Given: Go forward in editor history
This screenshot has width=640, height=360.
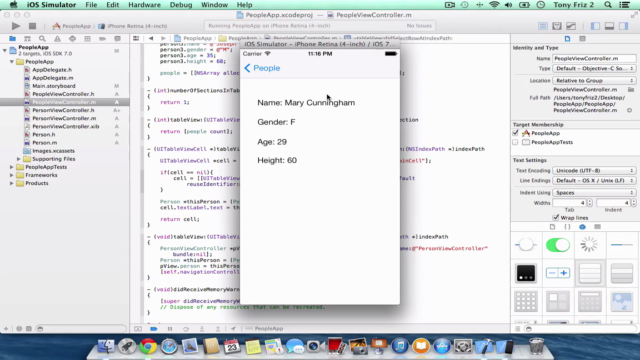Looking at the screenshot, I should [x=163, y=38].
